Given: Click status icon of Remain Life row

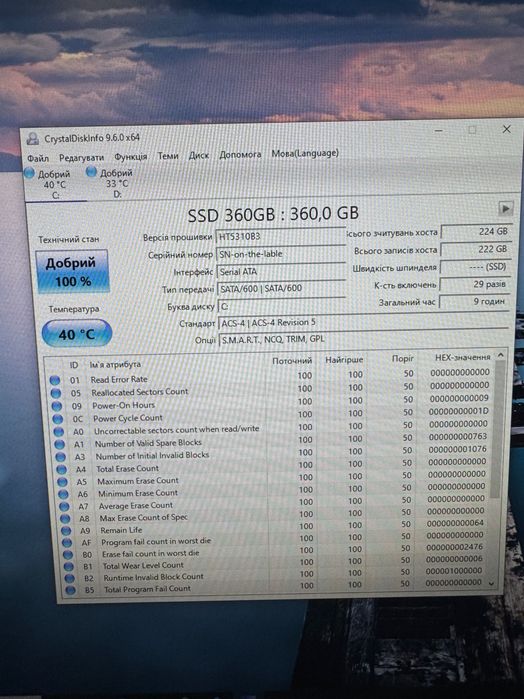Looking at the screenshot, I should 66,531.
